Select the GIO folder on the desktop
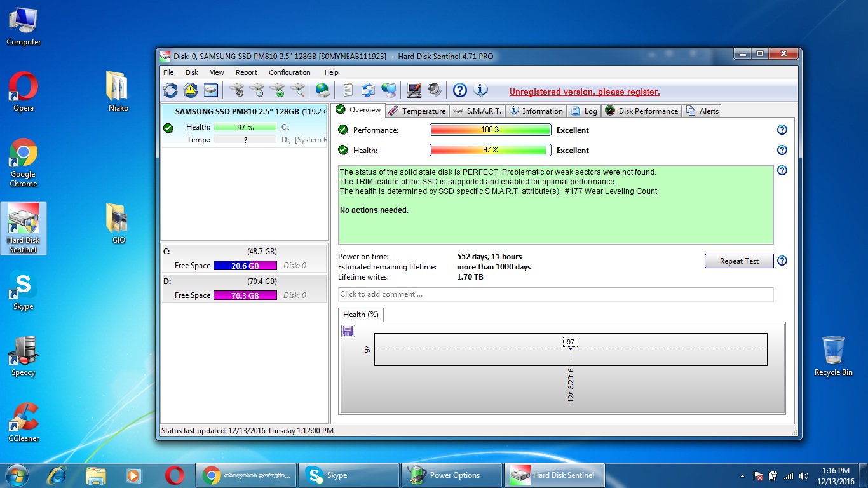This screenshot has width=868, height=488. (119, 224)
